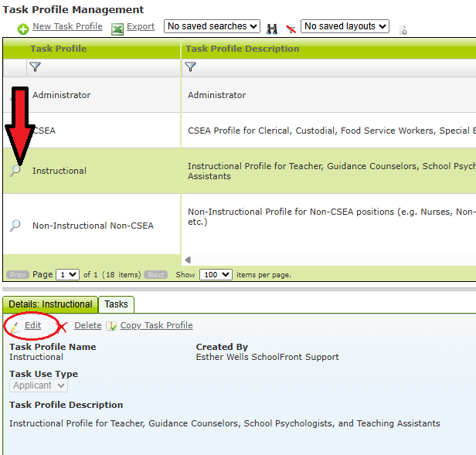Screen dimensions: 476x455
Task: Click the pencil Edit icon
Action: pos(14,327)
